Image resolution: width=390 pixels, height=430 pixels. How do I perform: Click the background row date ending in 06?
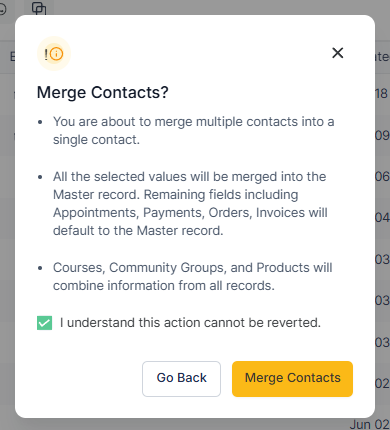coord(382,176)
